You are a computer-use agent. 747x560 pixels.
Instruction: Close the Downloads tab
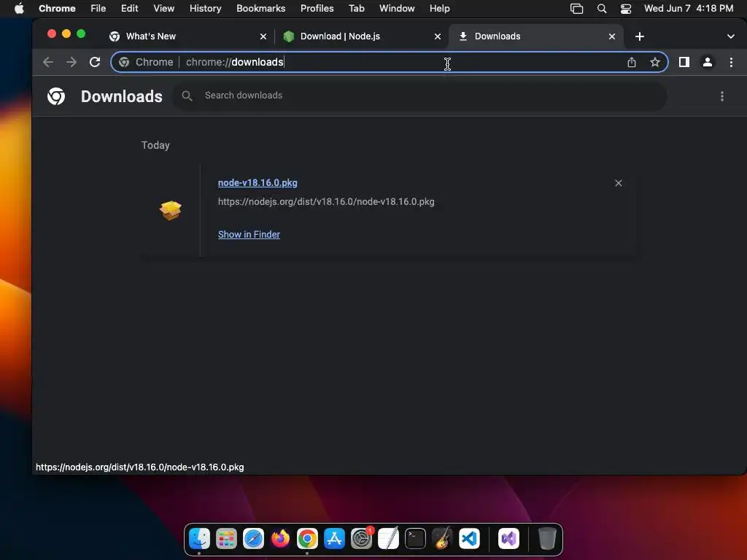click(612, 36)
